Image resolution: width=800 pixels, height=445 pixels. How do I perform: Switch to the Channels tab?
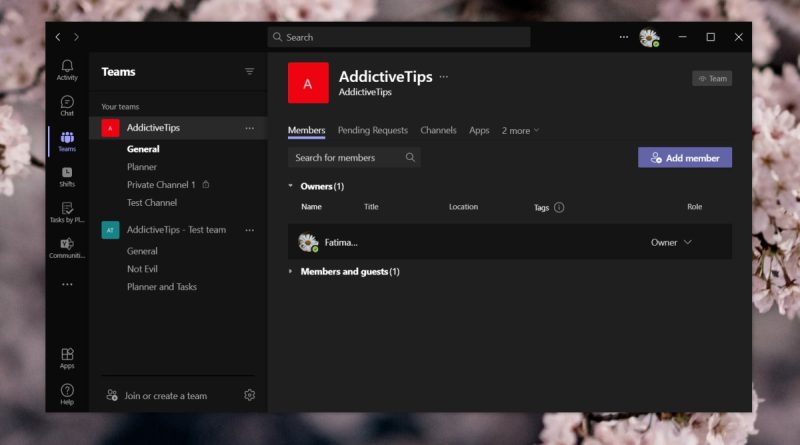(x=438, y=131)
